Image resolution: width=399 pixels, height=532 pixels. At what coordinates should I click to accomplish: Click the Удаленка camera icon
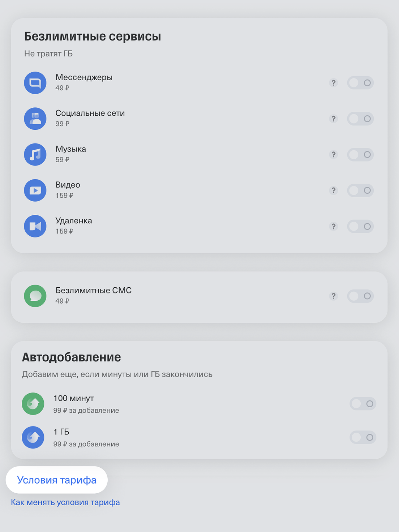coord(35,226)
